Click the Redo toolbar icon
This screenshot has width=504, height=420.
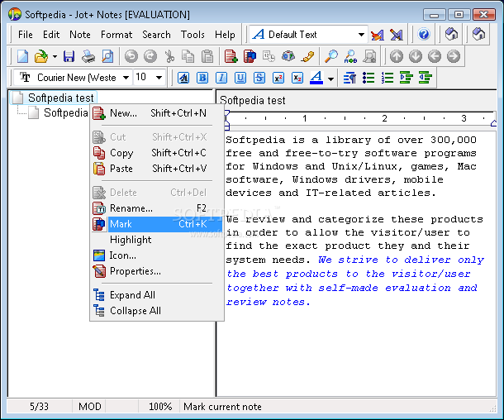coord(150,56)
